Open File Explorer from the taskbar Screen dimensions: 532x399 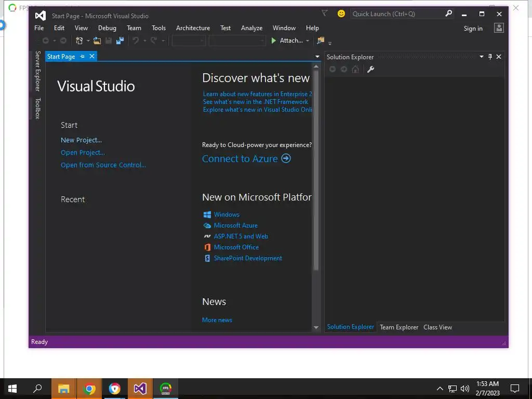[64, 389]
